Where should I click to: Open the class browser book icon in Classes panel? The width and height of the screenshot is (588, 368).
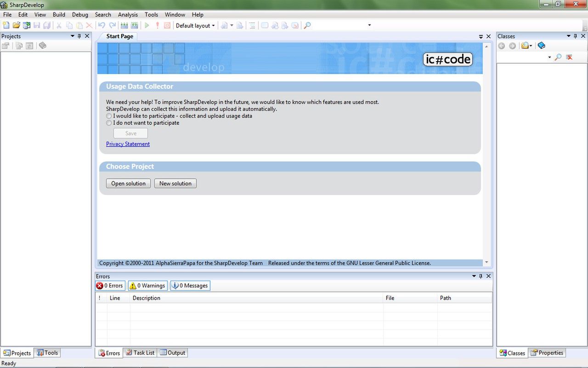click(541, 46)
